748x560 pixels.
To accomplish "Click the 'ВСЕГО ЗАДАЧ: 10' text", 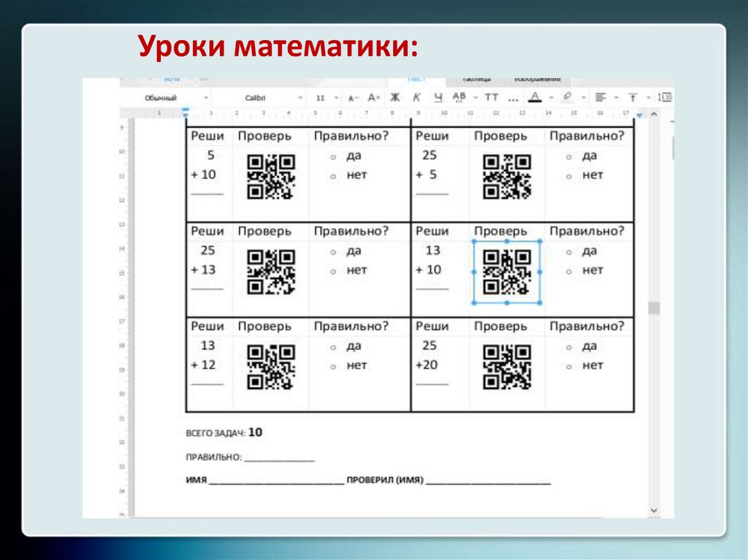I will click(x=224, y=432).
